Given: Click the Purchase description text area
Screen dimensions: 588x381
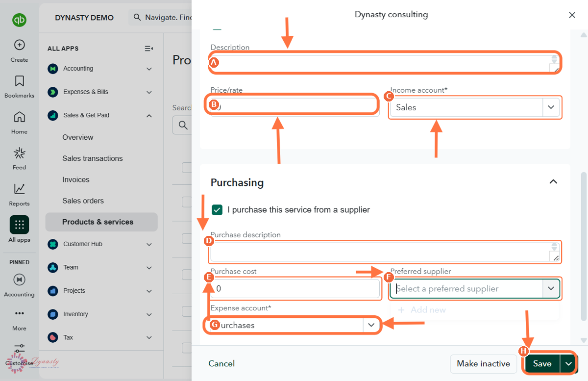Looking at the screenshot, I should [385, 252].
